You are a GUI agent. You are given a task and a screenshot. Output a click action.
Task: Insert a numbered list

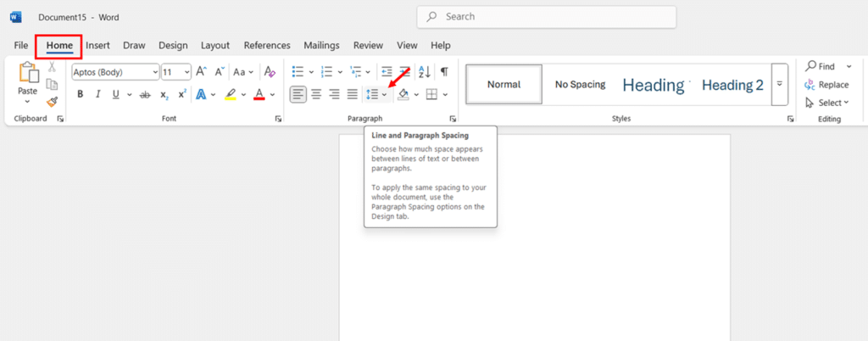(326, 72)
